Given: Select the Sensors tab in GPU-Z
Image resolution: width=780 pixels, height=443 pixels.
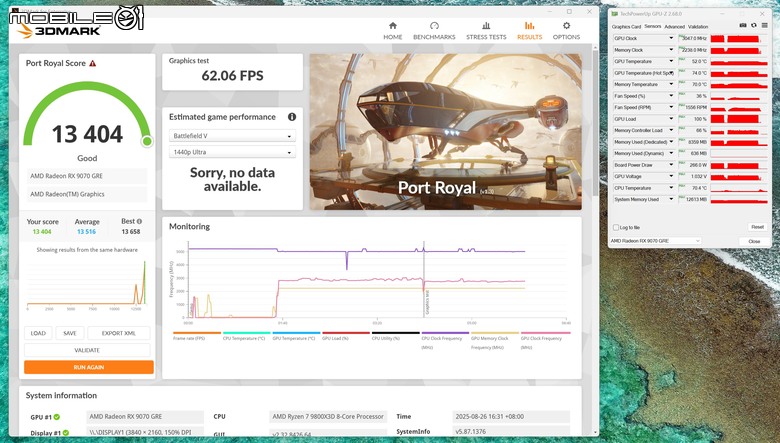Looking at the screenshot, I should click(653, 26).
